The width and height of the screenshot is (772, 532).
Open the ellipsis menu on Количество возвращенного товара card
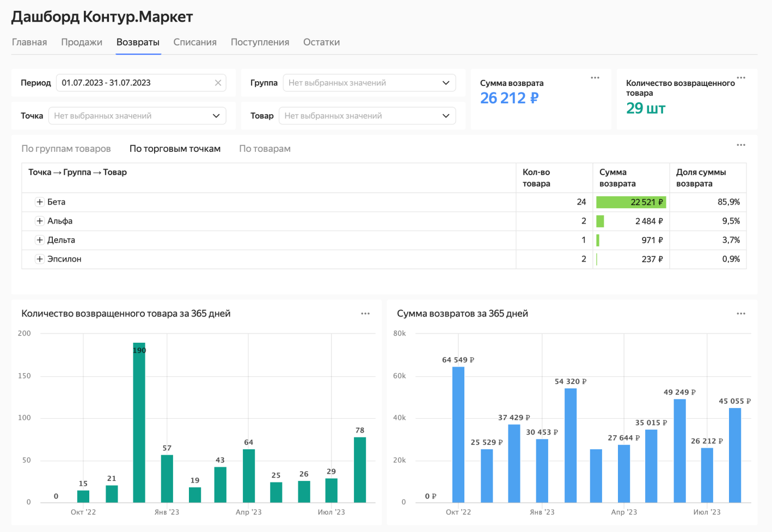(x=741, y=78)
